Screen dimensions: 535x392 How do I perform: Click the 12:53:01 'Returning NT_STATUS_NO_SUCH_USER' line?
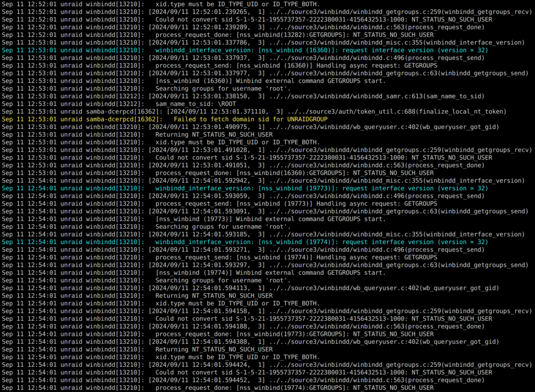point(137,134)
